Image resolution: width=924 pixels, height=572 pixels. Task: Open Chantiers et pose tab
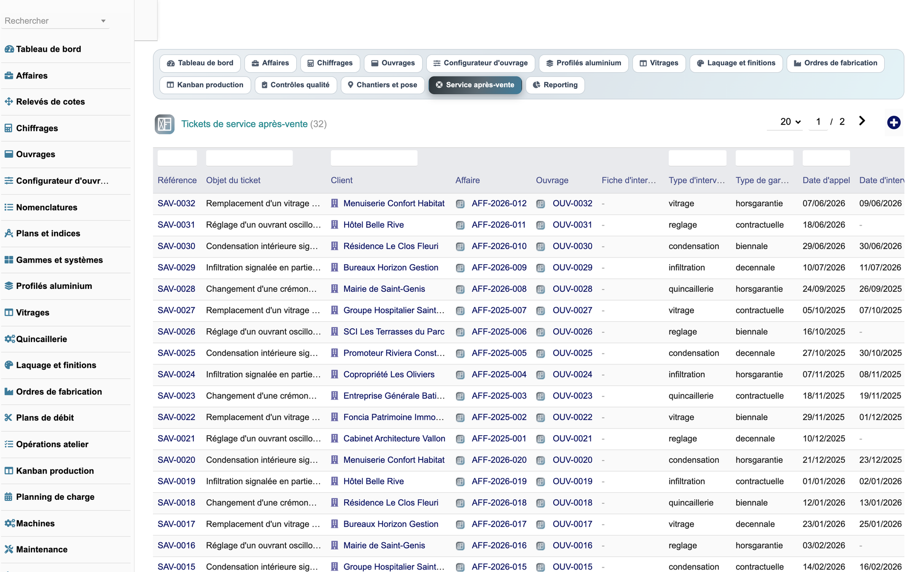(x=383, y=85)
